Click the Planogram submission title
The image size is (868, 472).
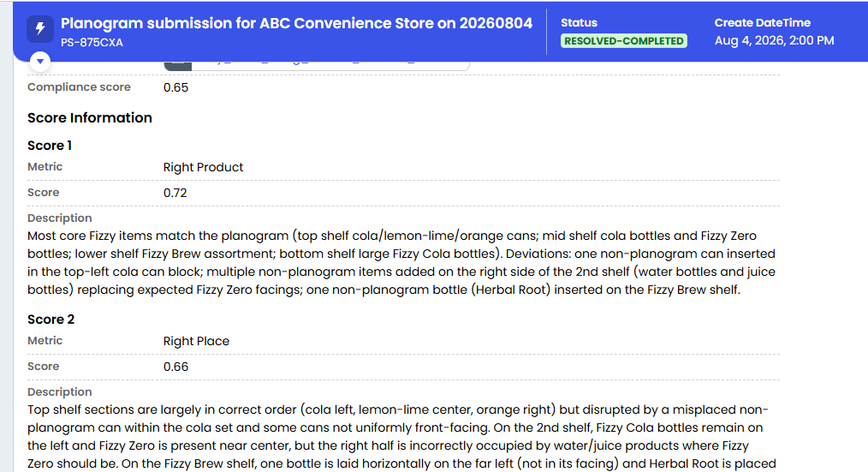click(x=296, y=23)
